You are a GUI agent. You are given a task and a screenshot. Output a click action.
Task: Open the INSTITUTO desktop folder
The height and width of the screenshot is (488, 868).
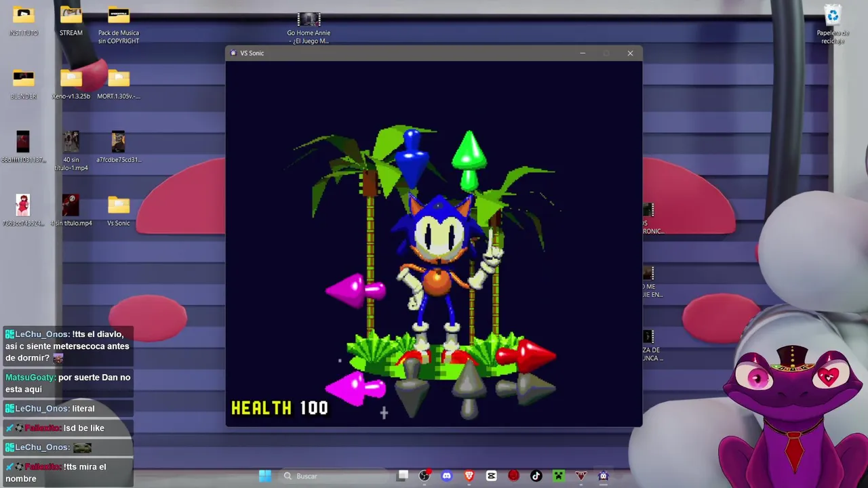tap(24, 21)
